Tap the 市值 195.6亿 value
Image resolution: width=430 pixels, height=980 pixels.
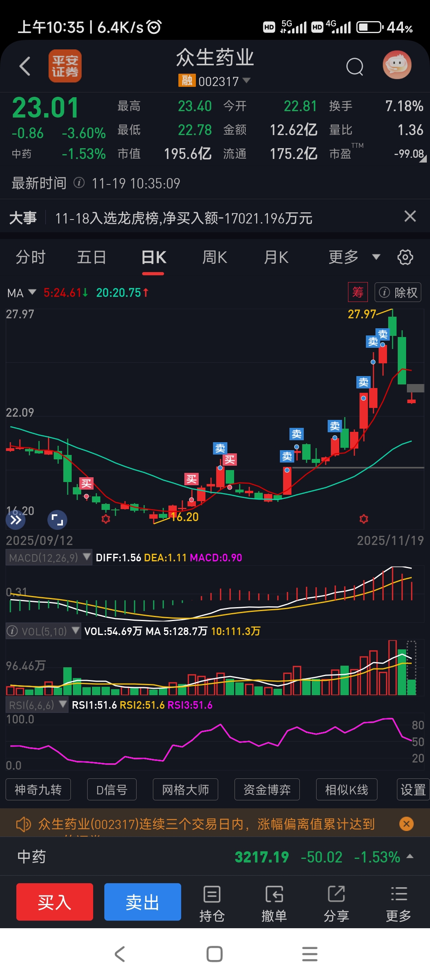(x=188, y=154)
